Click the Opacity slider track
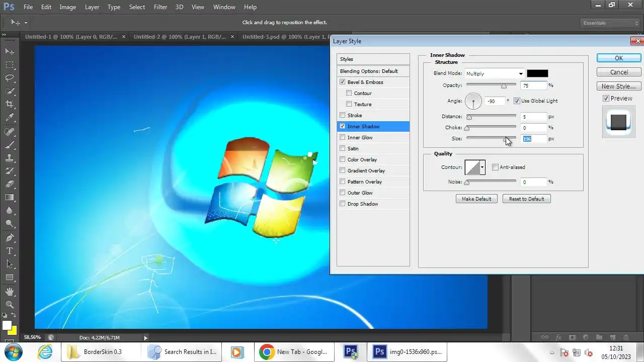This screenshot has height=362, width=644. (491, 85)
